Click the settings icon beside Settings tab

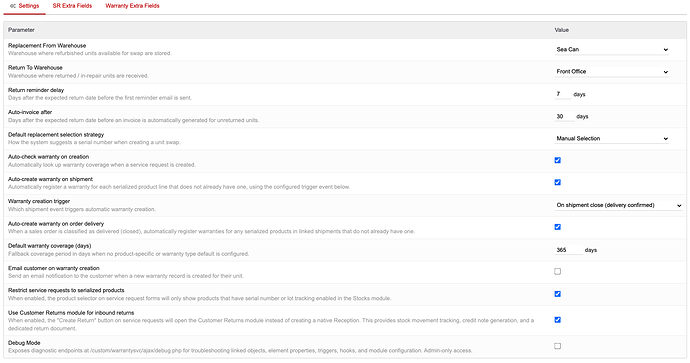click(13, 6)
